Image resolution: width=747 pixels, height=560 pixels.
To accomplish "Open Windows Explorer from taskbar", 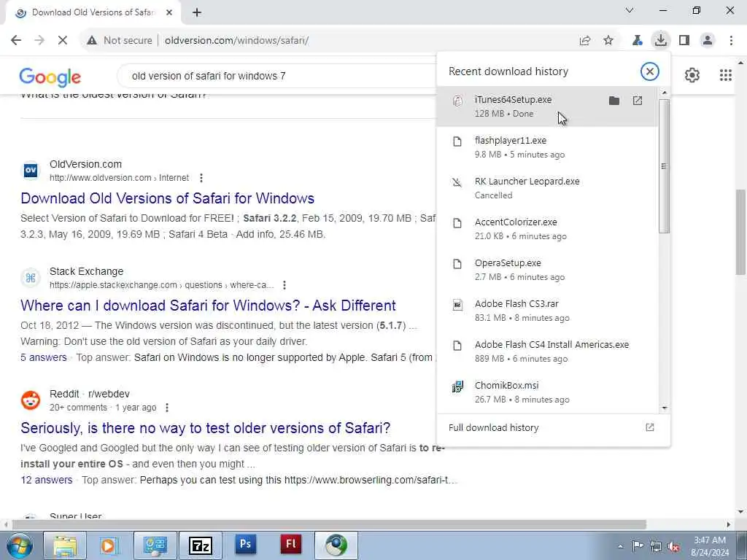I will tap(65, 545).
